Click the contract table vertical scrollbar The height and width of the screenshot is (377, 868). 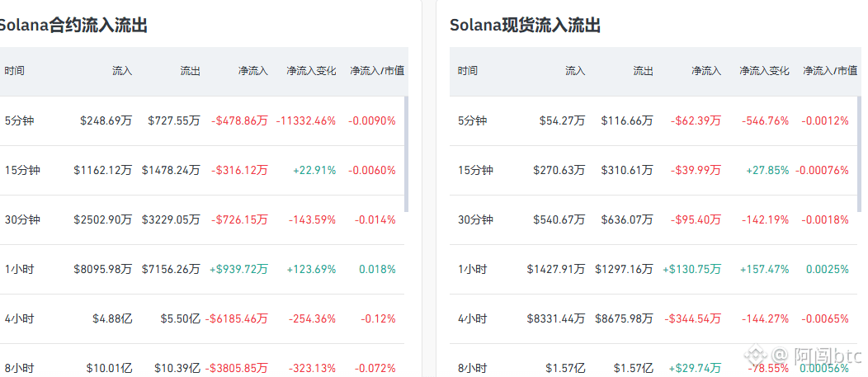[407, 154]
